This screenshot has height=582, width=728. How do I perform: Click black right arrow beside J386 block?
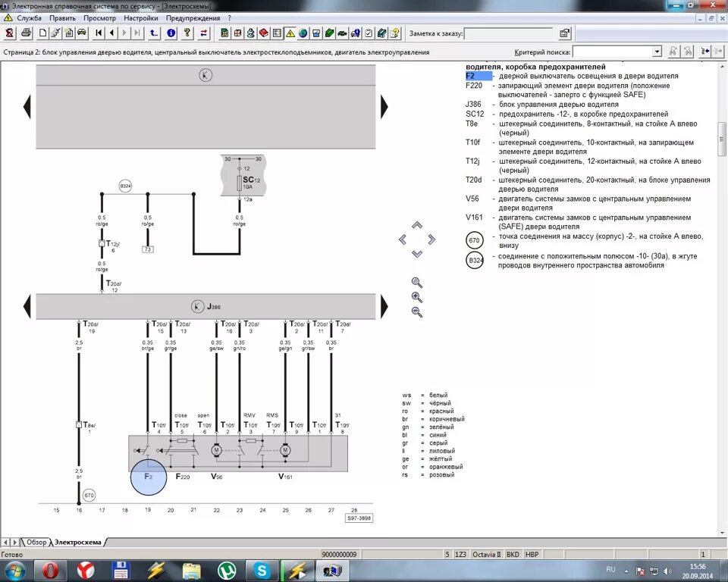coord(384,306)
